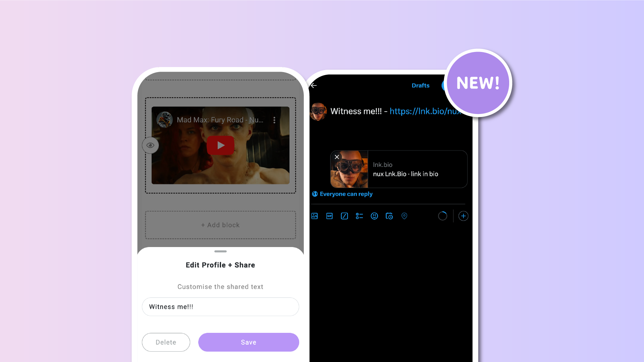The image size is (644, 362).
Task: Click the Play button on Mad Max video
Action: pyautogui.click(x=220, y=145)
